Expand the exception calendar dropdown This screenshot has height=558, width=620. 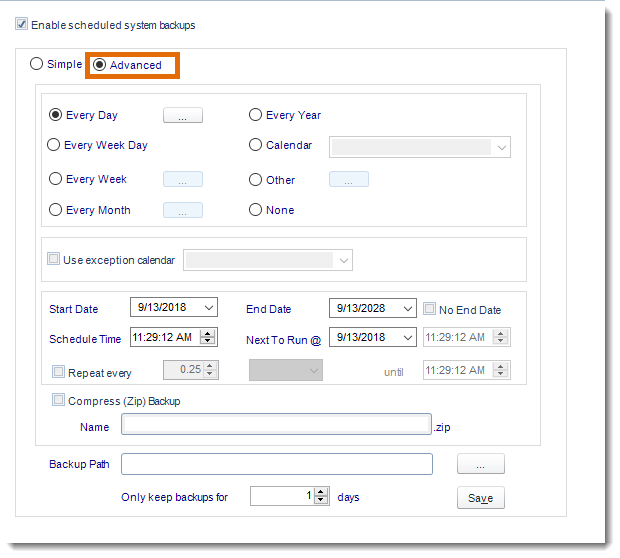[344, 261]
